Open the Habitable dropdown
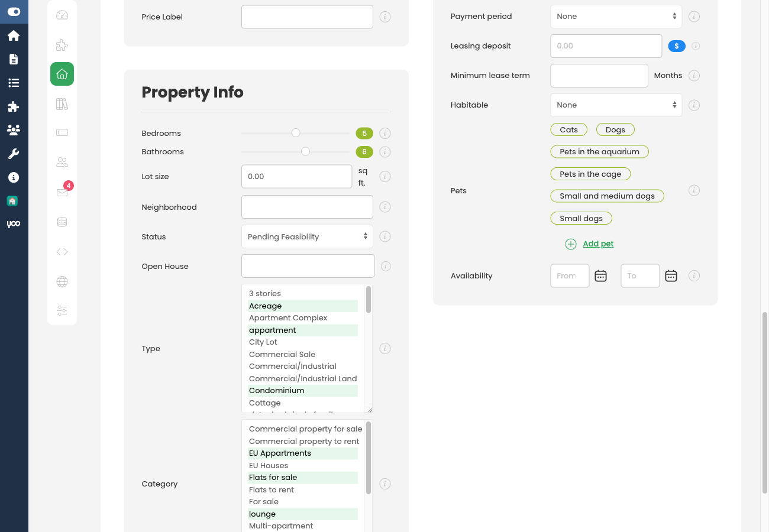The height and width of the screenshot is (532, 769). click(616, 105)
